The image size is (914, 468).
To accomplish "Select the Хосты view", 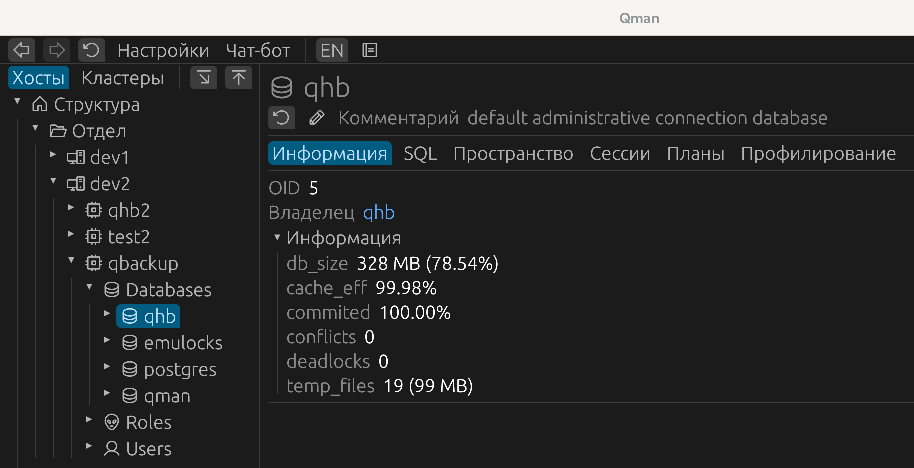I will (x=39, y=78).
